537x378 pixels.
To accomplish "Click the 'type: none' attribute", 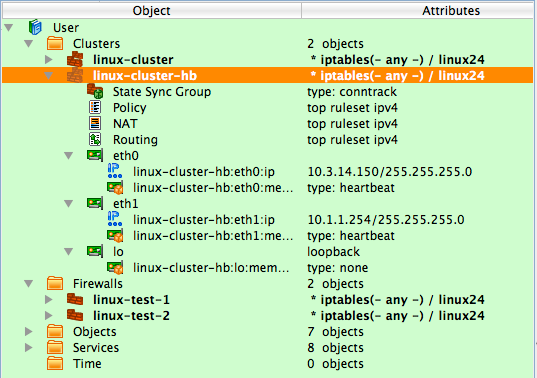I will coord(337,268).
